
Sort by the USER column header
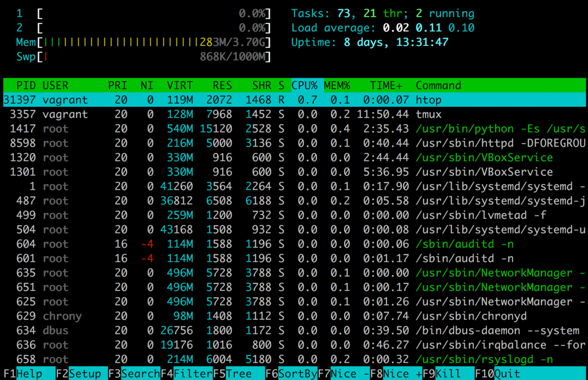coord(56,86)
